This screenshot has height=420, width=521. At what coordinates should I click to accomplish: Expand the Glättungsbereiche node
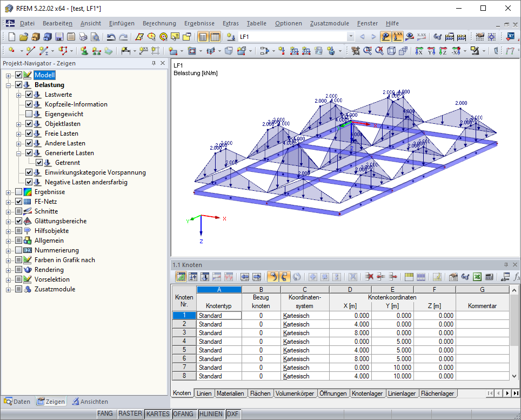click(x=8, y=222)
